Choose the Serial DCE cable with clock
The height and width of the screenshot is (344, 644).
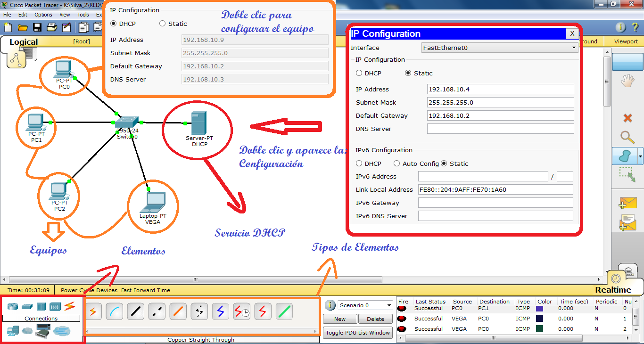tap(242, 311)
